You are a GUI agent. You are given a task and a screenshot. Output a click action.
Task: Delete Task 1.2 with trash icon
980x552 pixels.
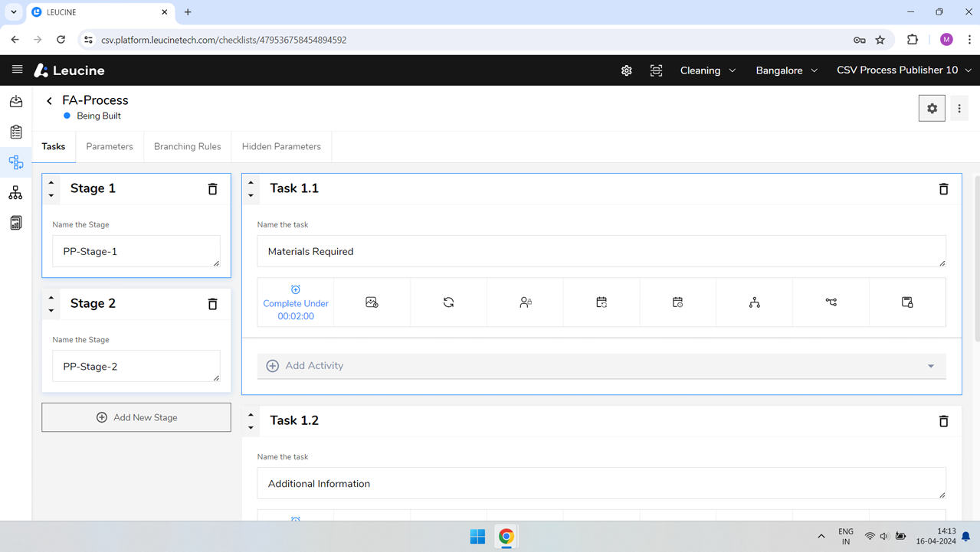point(944,421)
